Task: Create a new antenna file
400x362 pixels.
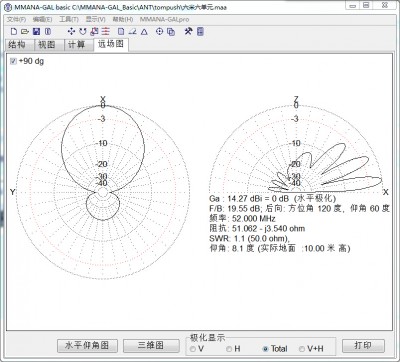Action: [14, 32]
